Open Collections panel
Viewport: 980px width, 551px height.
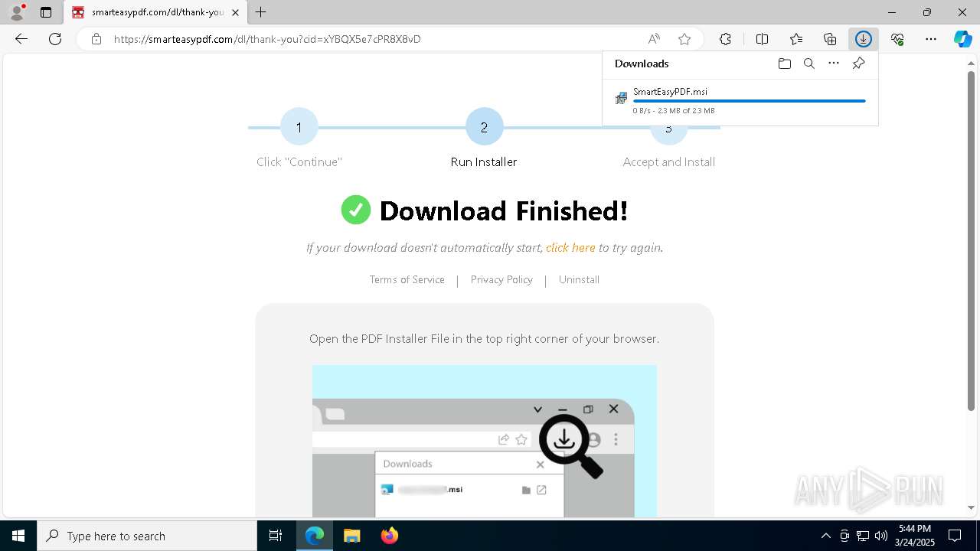[830, 39]
